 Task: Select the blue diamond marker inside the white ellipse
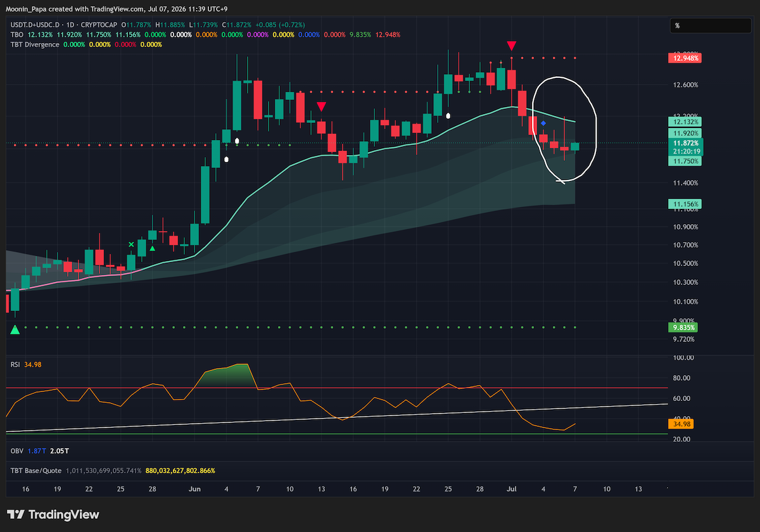click(543, 122)
